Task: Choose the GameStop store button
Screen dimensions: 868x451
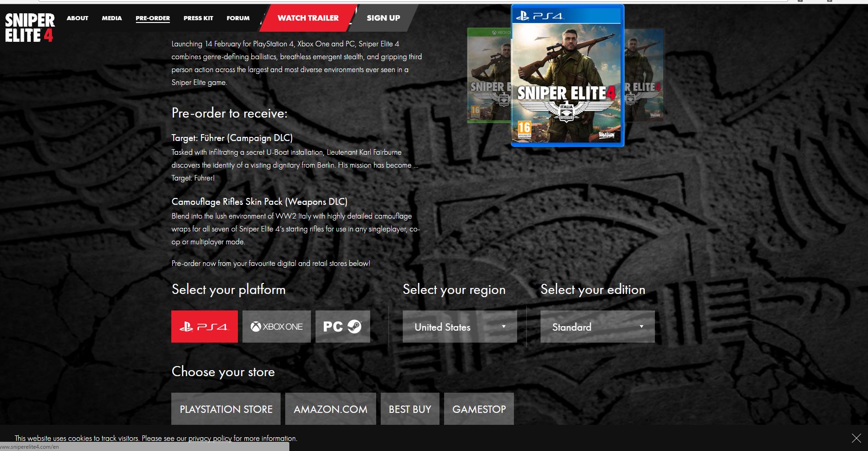Action: (x=479, y=409)
